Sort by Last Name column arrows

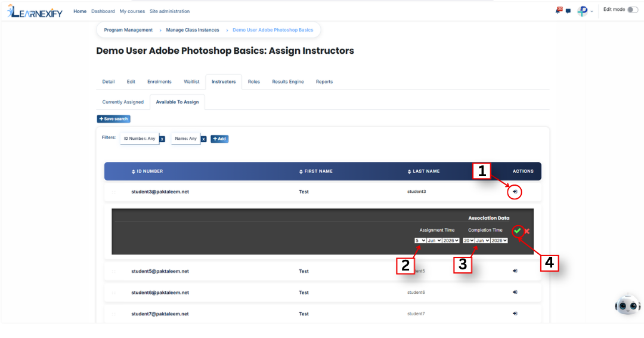click(x=409, y=171)
